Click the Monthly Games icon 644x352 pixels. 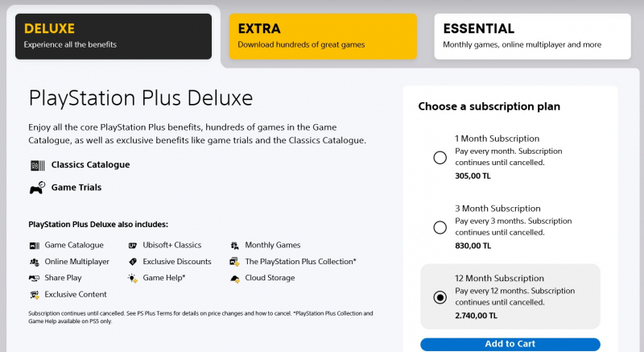pos(234,245)
